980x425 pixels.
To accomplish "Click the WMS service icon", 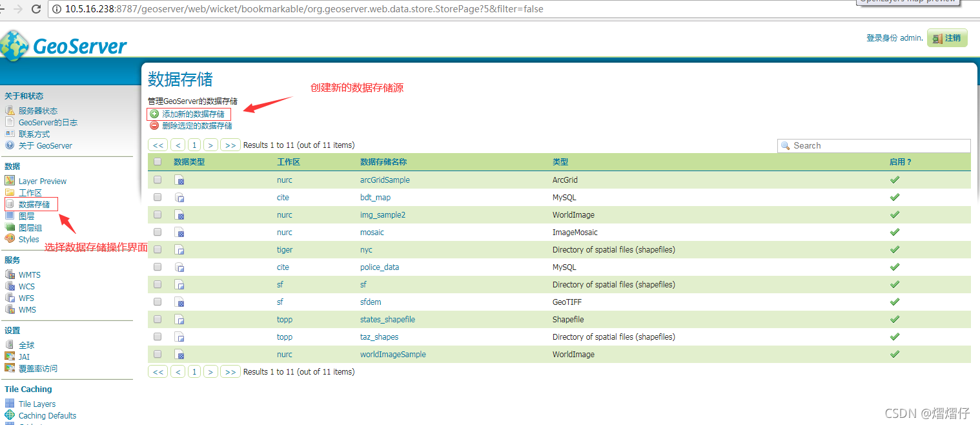I will click(x=11, y=309).
